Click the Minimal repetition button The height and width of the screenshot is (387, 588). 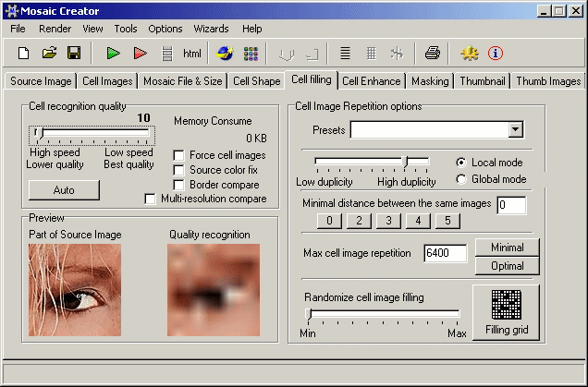(508, 248)
